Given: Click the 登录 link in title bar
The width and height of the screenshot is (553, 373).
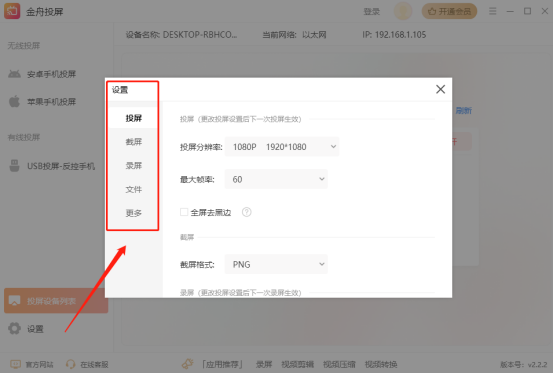Looking at the screenshot, I should click(x=371, y=12).
